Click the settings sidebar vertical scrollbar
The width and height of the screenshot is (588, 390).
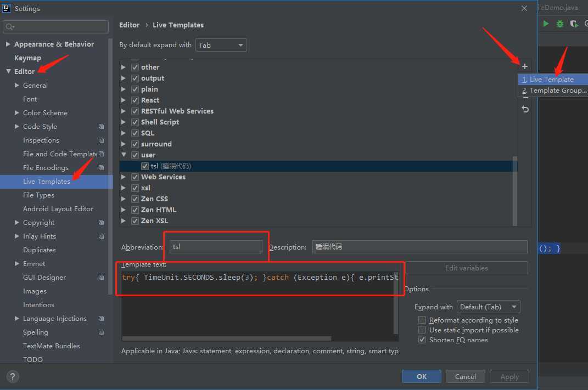[x=110, y=166]
